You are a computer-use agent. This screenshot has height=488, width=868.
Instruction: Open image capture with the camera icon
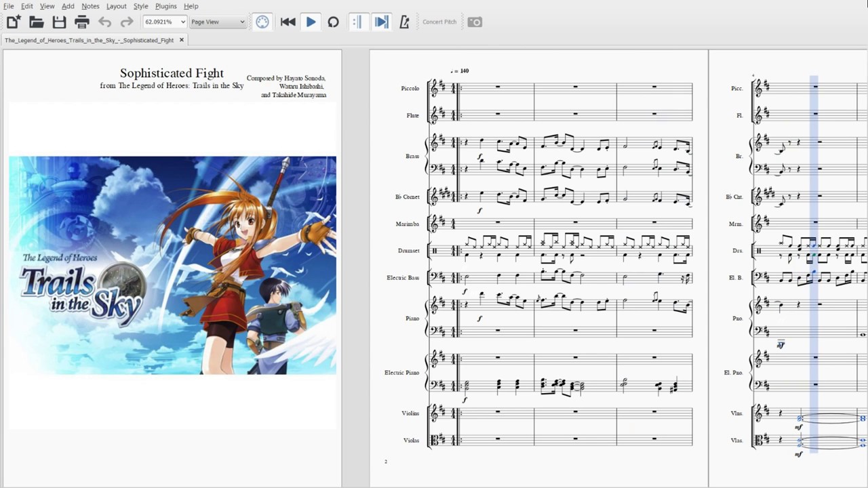click(x=475, y=22)
